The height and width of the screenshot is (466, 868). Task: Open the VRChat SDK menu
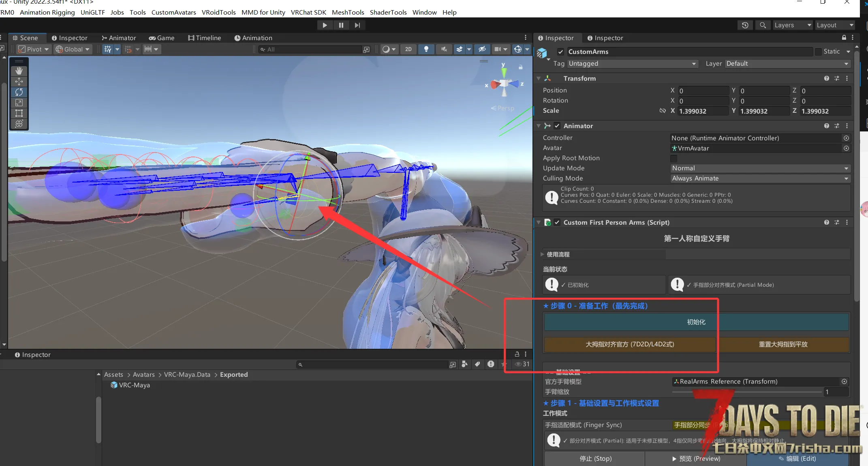[x=308, y=12]
